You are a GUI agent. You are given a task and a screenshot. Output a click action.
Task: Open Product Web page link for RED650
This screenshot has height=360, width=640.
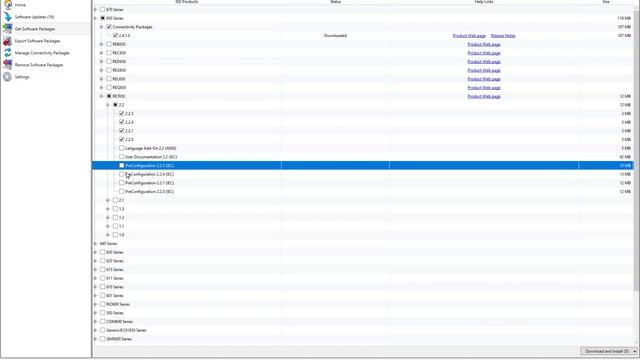[x=484, y=62]
